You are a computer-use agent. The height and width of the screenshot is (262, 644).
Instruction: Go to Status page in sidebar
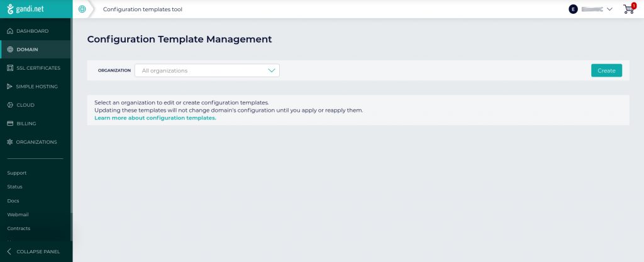14,187
